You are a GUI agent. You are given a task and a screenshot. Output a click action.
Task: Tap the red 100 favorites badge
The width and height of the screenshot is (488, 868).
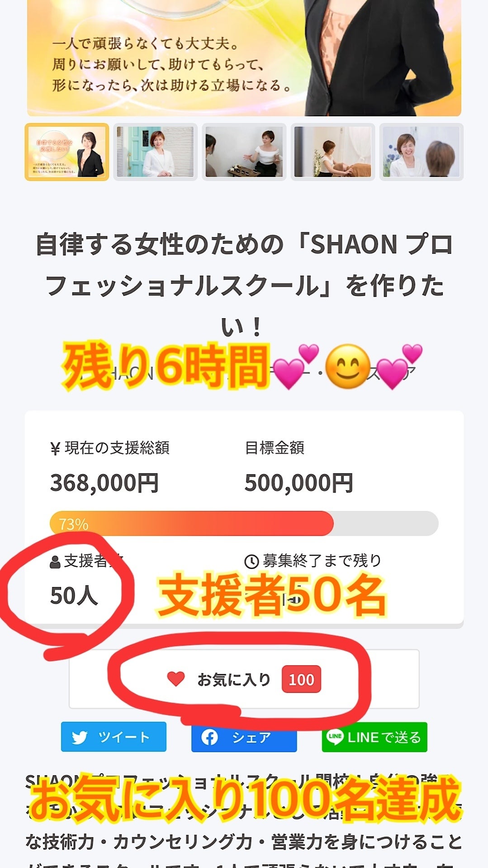pos(301,679)
